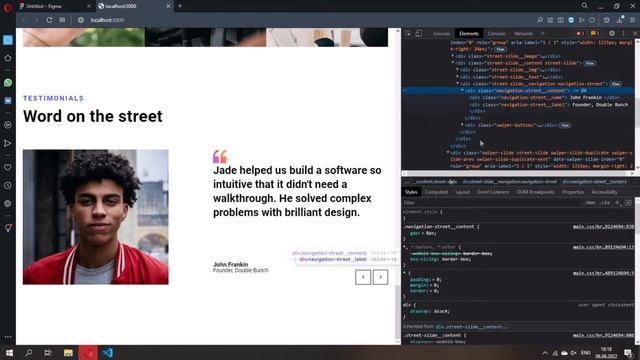Click the yellow warnings count badge in DevTools
This screenshot has width=640, height=360.
pos(594,33)
